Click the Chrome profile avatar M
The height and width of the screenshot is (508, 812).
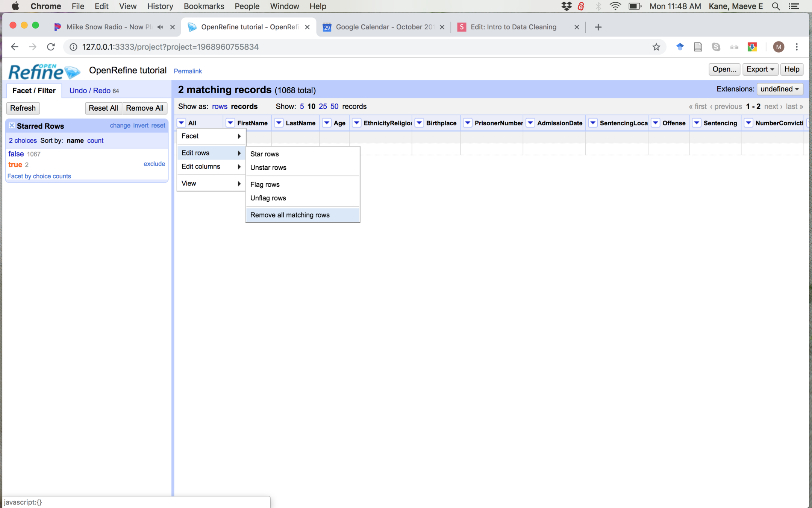[x=779, y=47]
